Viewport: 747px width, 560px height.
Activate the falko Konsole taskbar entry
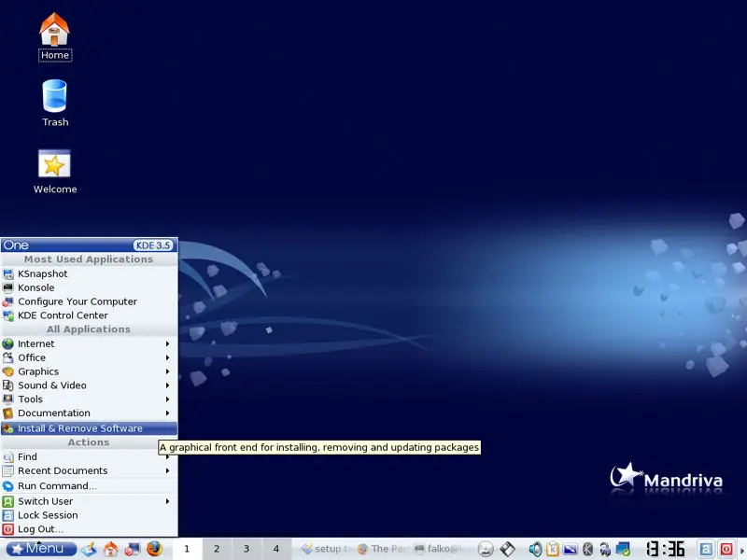[x=440, y=549]
